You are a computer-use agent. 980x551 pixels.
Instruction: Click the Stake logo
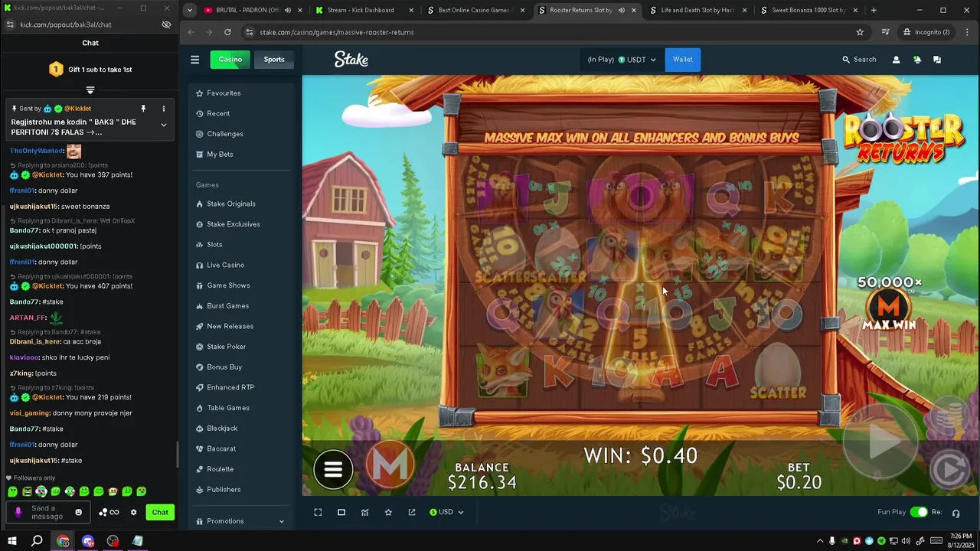pos(351,60)
